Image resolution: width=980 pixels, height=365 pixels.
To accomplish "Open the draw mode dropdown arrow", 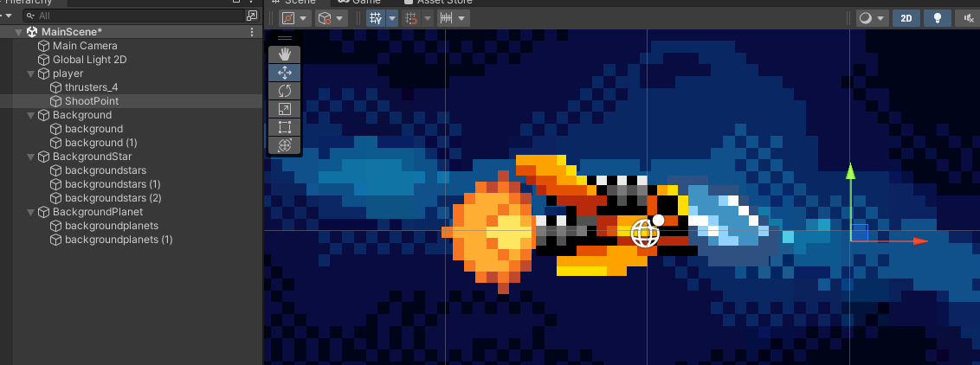I will click(x=881, y=19).
